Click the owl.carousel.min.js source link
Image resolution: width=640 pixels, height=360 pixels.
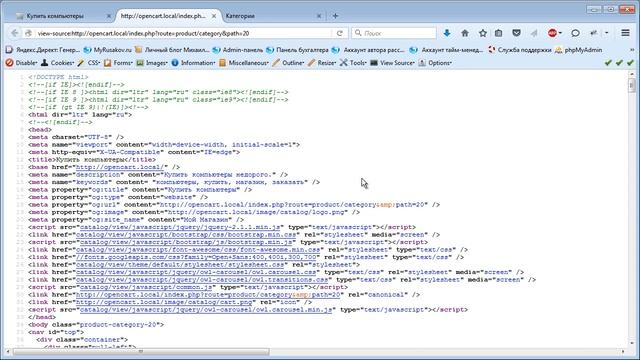[x=206, y=309]
